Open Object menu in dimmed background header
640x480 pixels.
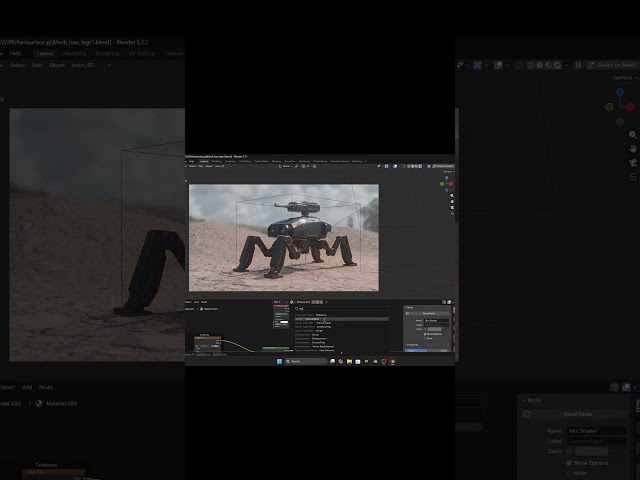pos(57,65)
